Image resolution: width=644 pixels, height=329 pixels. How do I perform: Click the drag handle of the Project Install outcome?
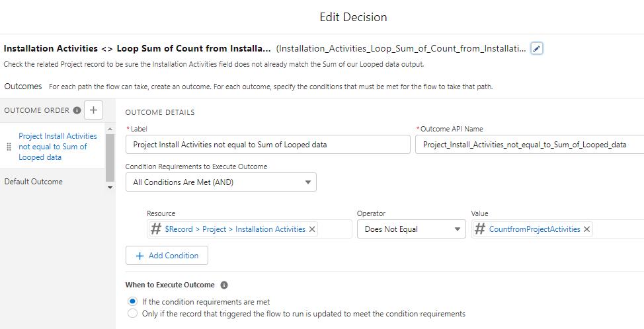[x=9, y=147]
